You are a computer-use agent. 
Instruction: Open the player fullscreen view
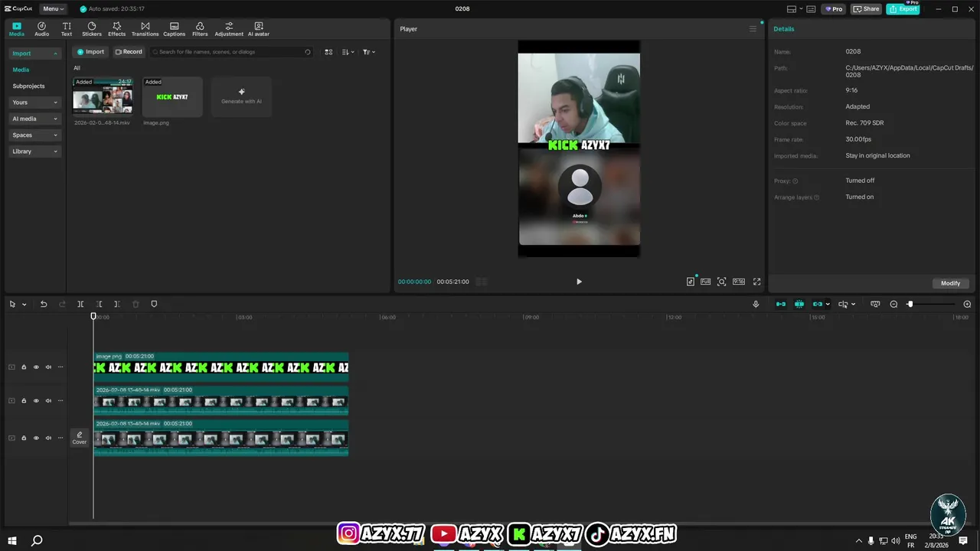[756, 282]
